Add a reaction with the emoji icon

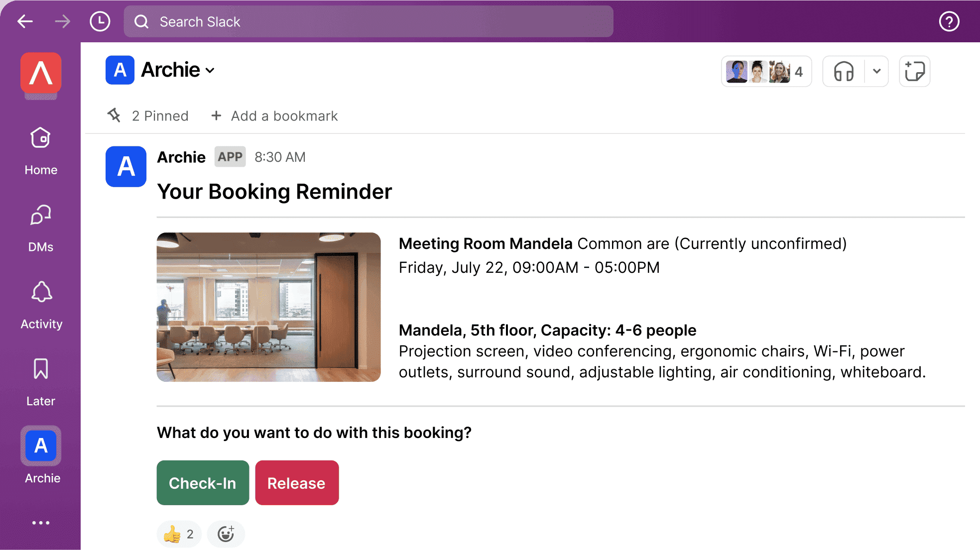(226, 534)
